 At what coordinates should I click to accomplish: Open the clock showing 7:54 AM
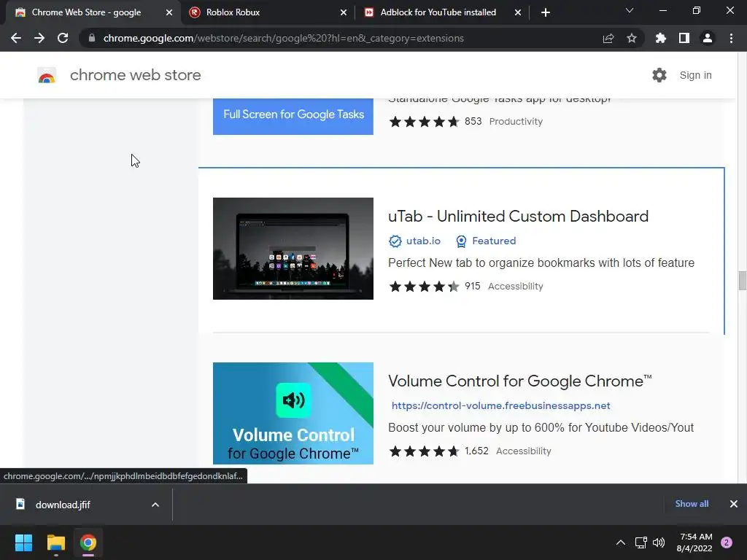coord(694,542)
